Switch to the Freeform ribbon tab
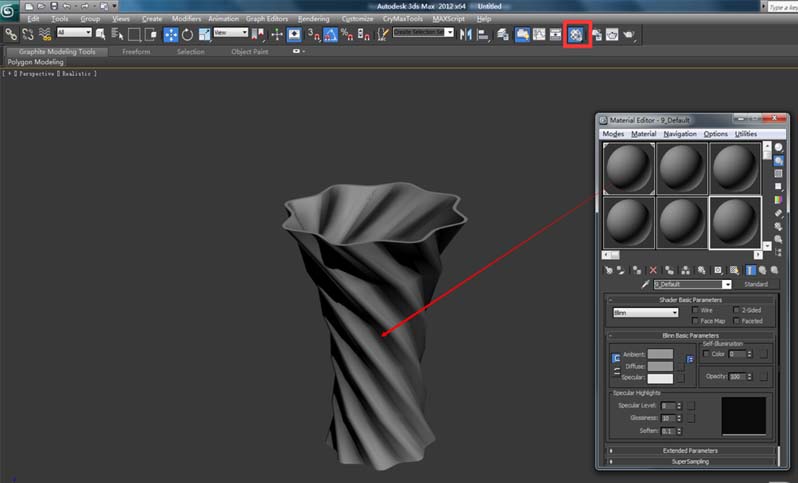The image size is (798, 483). tap(136, 51)
